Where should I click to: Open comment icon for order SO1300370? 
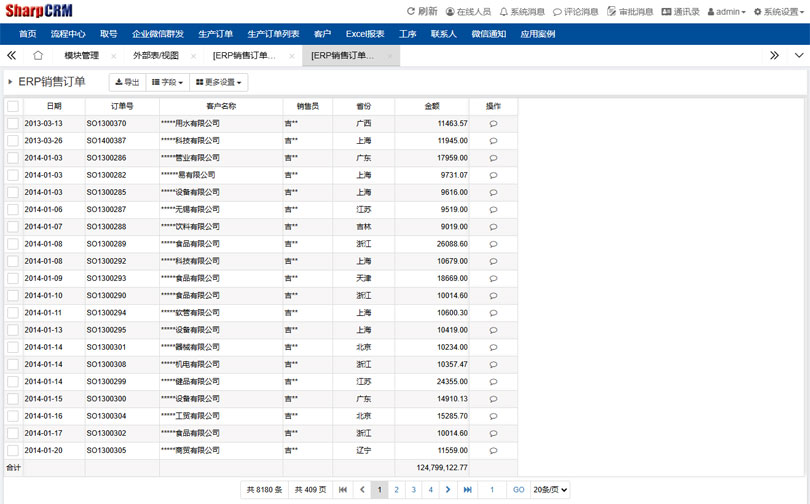point(493,123)
